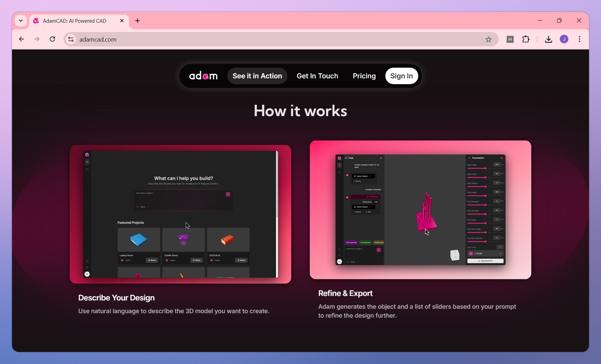This screenshot has width=601, height=364.
Task: Click the bookmark star in the address bar
Action: [x=488, y=39]
